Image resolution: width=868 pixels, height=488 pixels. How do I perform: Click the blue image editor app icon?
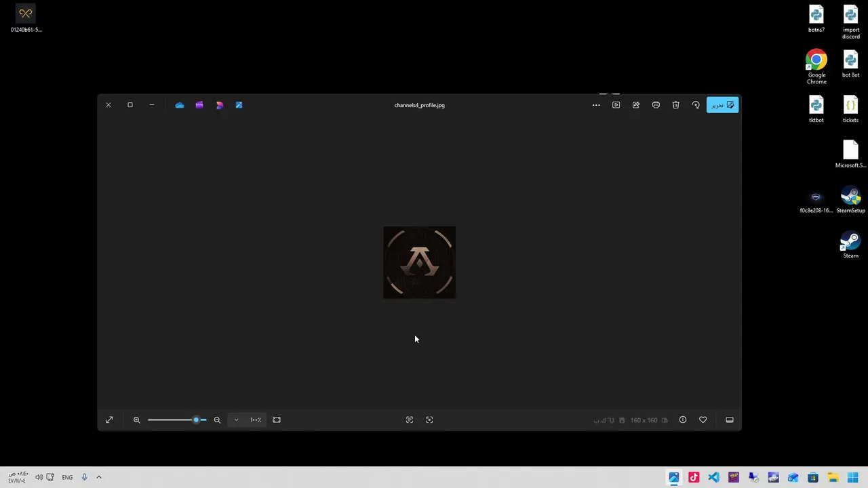coord(239,105)
